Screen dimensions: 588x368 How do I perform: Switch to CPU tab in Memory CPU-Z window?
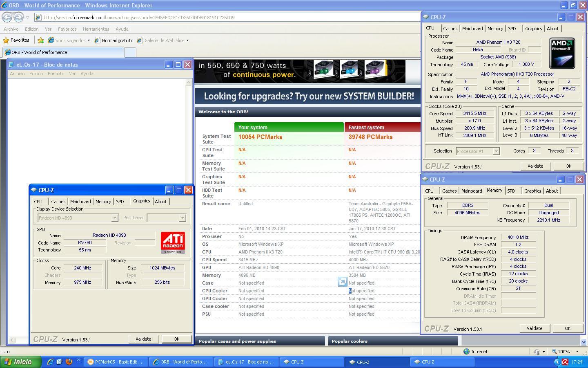pyautogui.click(x=429, y=191)
